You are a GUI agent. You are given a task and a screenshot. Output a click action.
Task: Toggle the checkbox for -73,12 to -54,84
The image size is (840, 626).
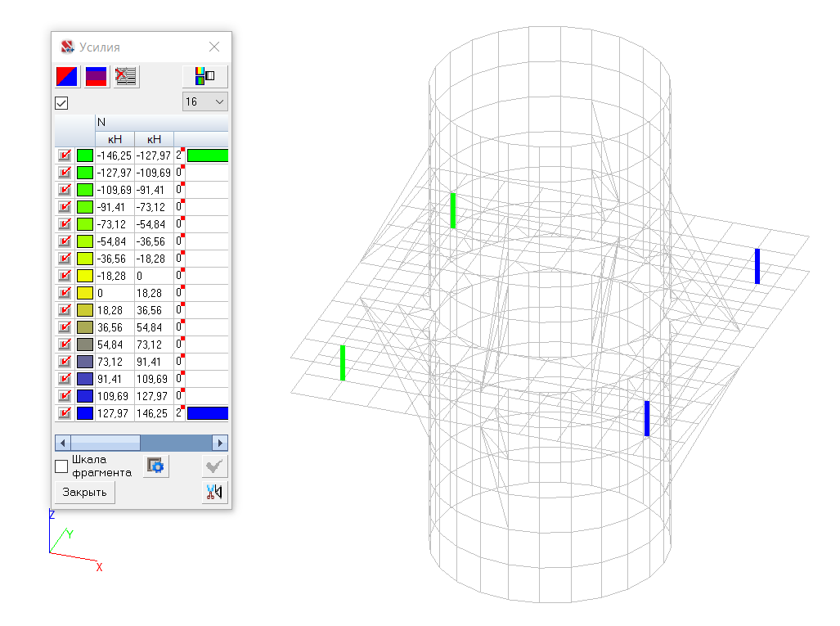coord(65,224)
